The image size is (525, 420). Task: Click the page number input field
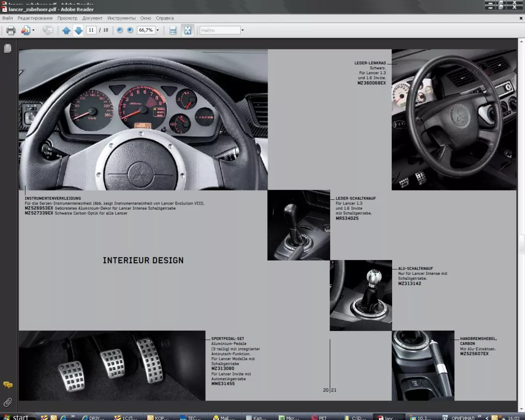pos(91,30)
